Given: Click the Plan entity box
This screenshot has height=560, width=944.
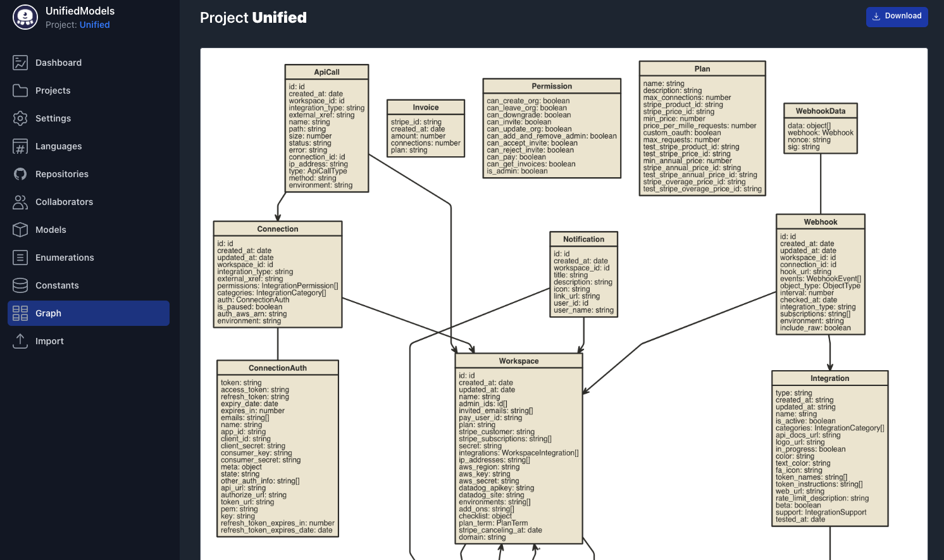Looking at the screenshot, I should [702, 127].
